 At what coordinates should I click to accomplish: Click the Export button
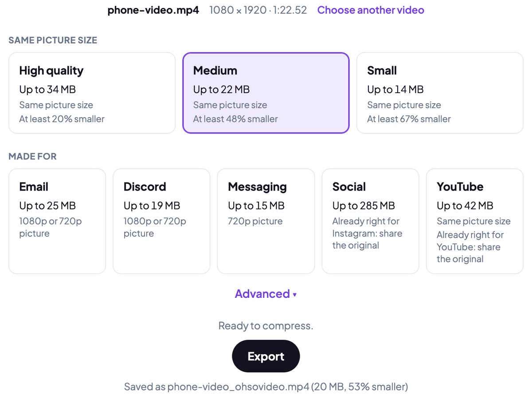point(266,356)
